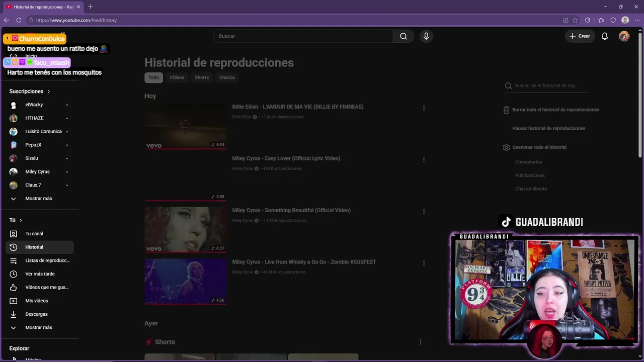Image resolution: width=644 pixels, height=362 pixels.
Task: Select the Shorts filter tab
Action: coord(202,77)
